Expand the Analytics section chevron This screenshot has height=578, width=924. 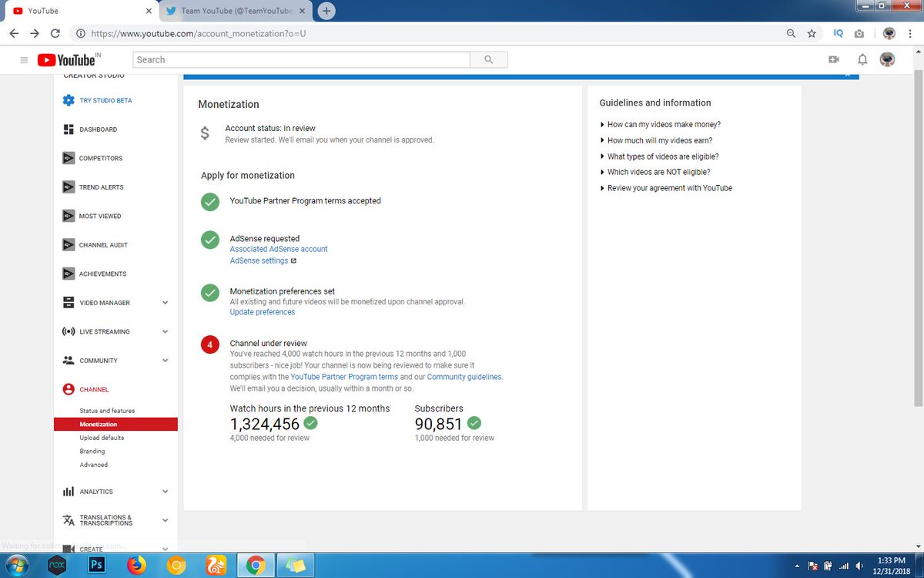pos(165,492)
